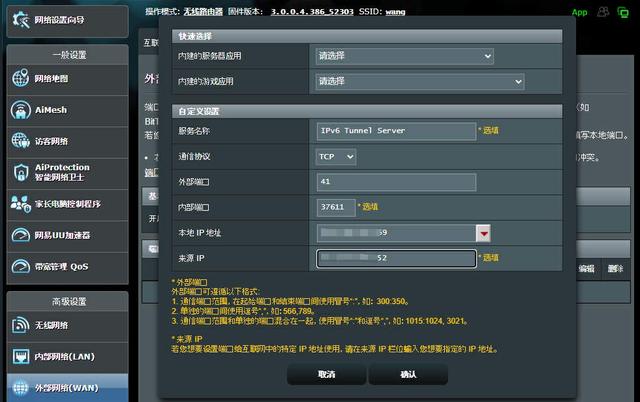Click the 取消 cancel button
The height and width of the screenshot is (402, 640).
[327, 374]
